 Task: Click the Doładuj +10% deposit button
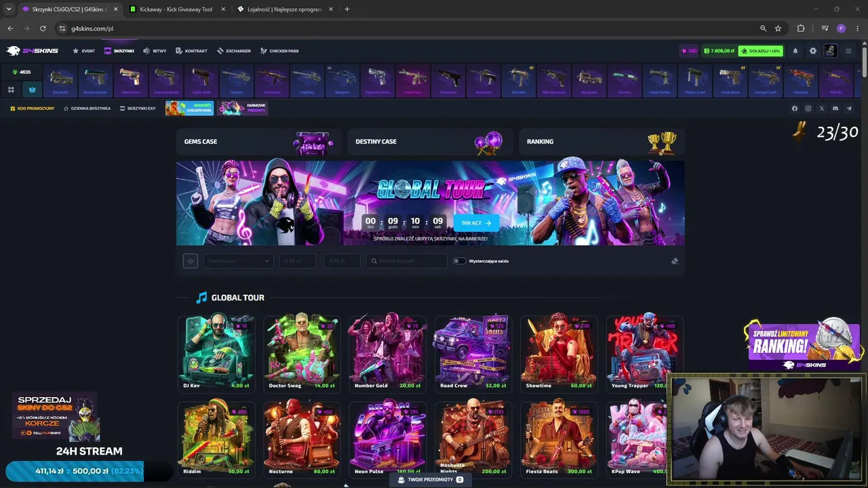pyautogui.click(x=761, y=51)
